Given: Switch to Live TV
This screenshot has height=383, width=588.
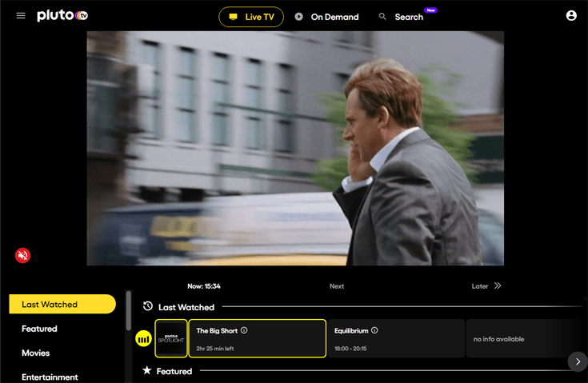Looking at the screenshot, I should click(251, 17).
